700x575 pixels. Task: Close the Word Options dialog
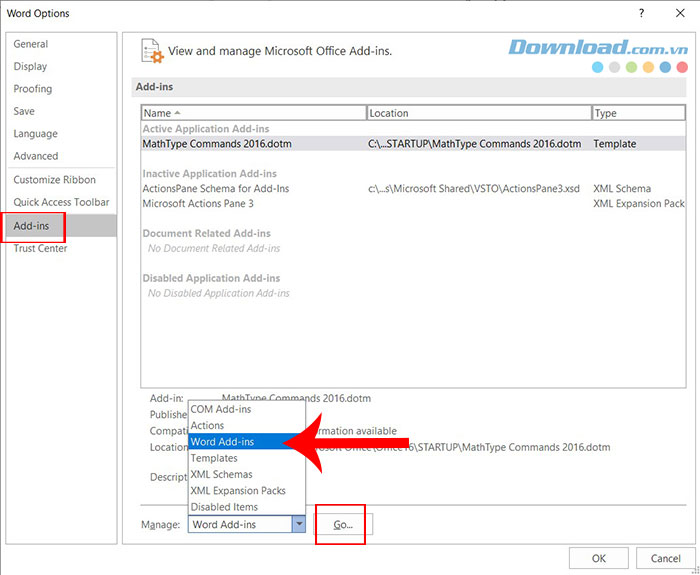click(677, 13)
